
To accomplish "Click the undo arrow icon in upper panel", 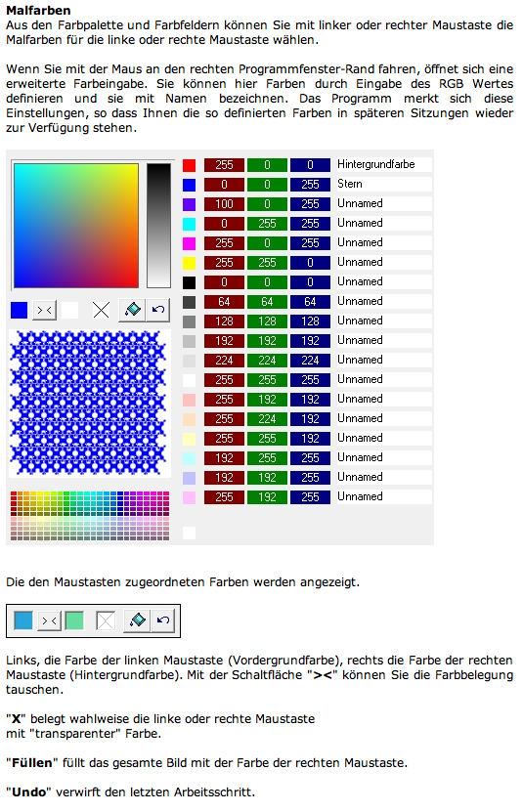I will [158, 310].
